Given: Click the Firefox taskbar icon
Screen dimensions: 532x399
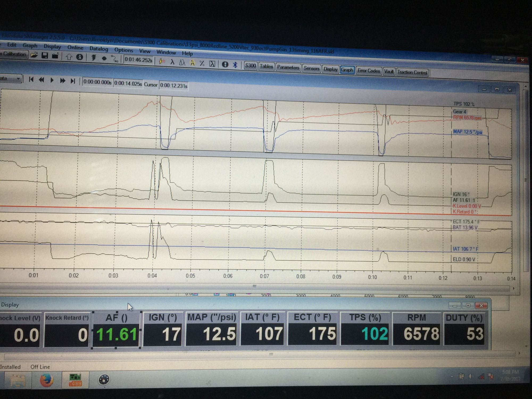Looking at the screenshot, I should (47, 380).
